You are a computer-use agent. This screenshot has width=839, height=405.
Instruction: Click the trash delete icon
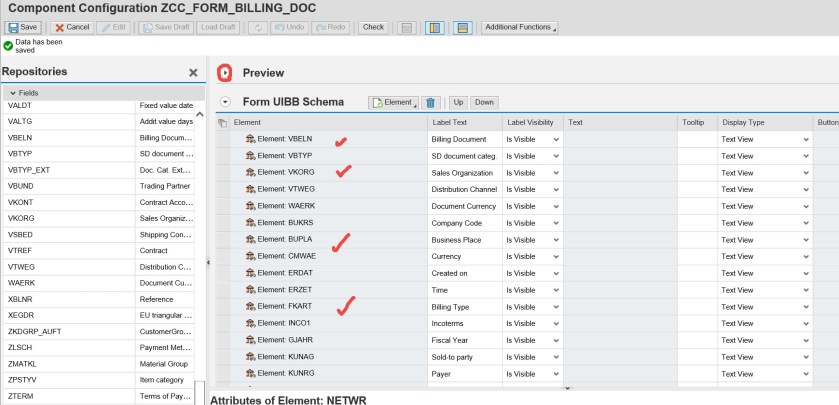[x=431, y=103]
